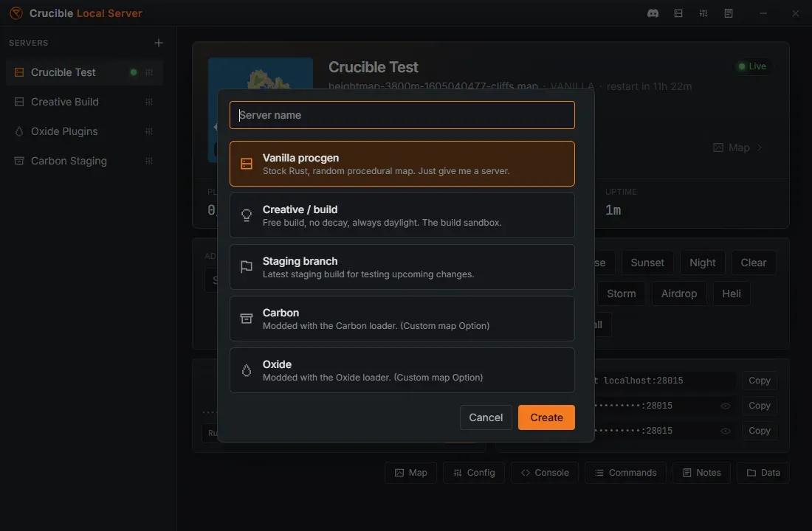Select Creative Build in the servers list
Image resolution: width=812 pixels, height=531 pixels.
click(x=84, y=102)
